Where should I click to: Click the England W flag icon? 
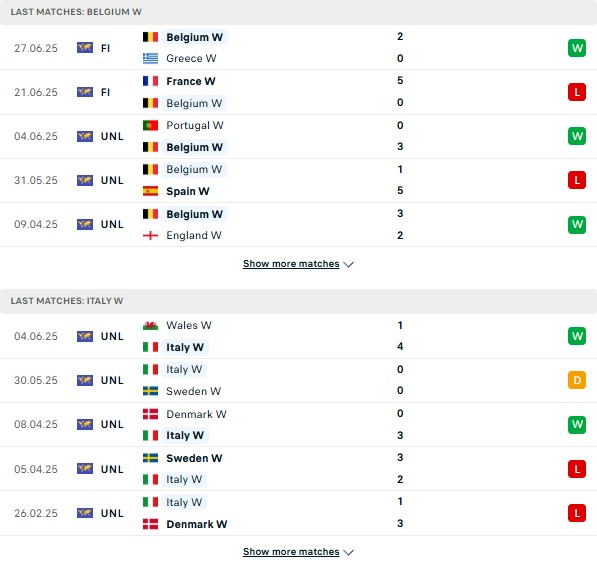pyautogui.click(x=150, y=235)
